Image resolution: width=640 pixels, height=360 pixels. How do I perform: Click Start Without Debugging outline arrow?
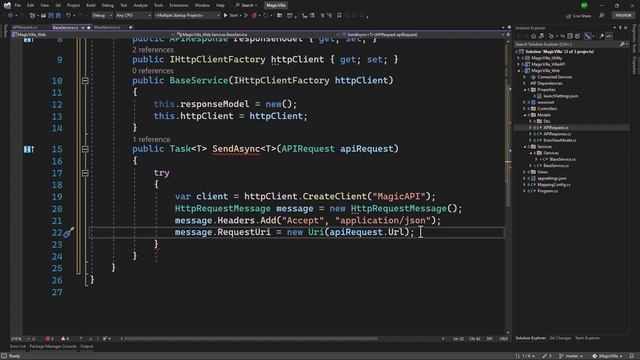246,16
